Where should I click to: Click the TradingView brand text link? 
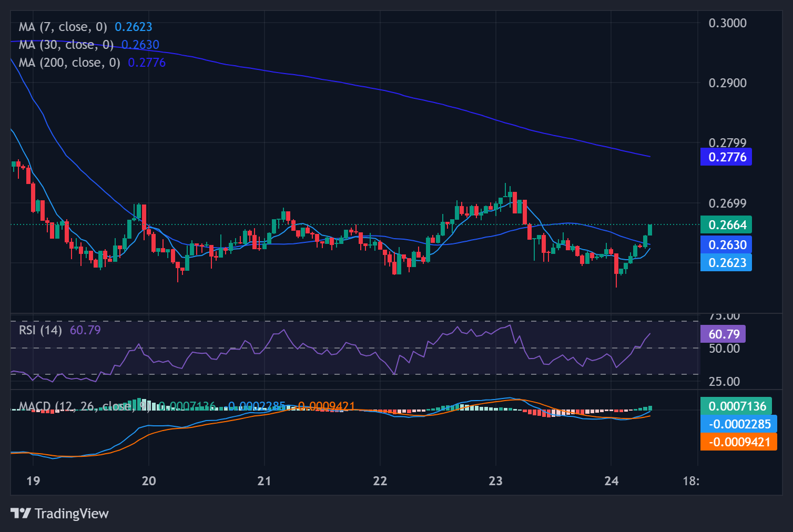point(72,514)
